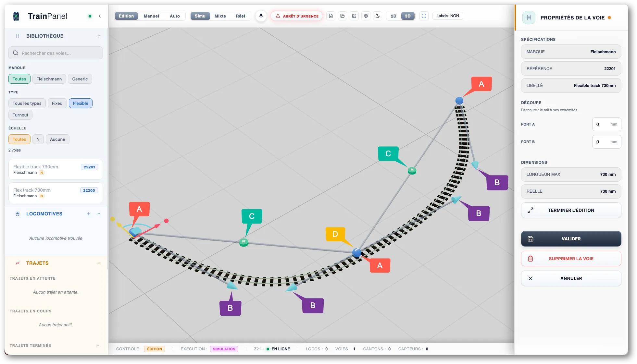The height and width of the screenshot is (364, 637).
Task: Click the new file toolbar icon
Action: coord(331,16)
